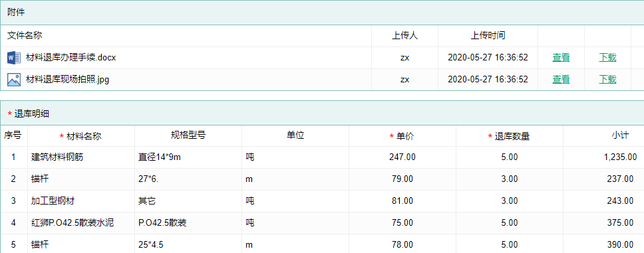
Task: Select material name 红狮P.O42.5散装水泥
Action: 73,222
